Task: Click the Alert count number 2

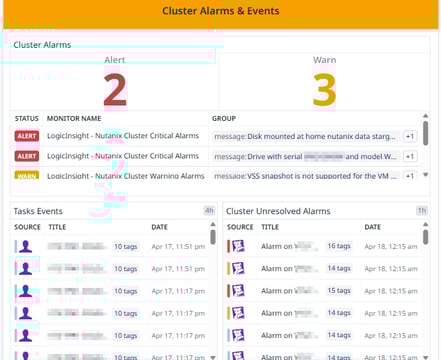Action: pos(115,89)
